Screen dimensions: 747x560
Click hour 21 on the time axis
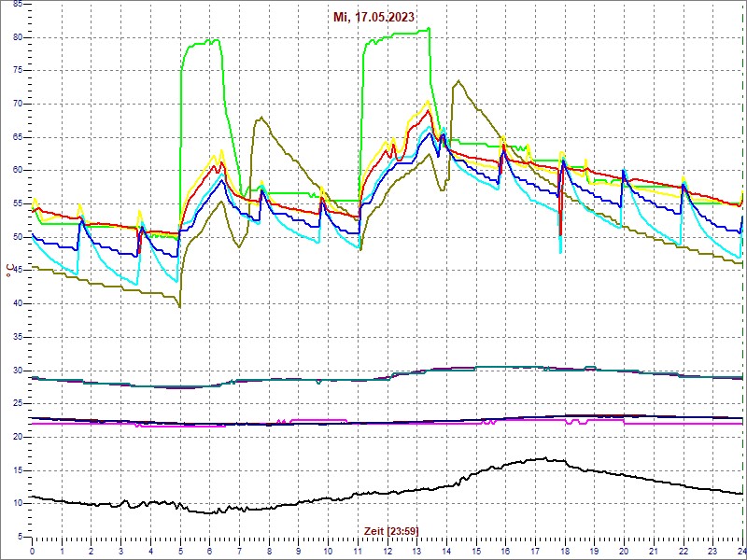pyautogui.click(x=655, y=550)
